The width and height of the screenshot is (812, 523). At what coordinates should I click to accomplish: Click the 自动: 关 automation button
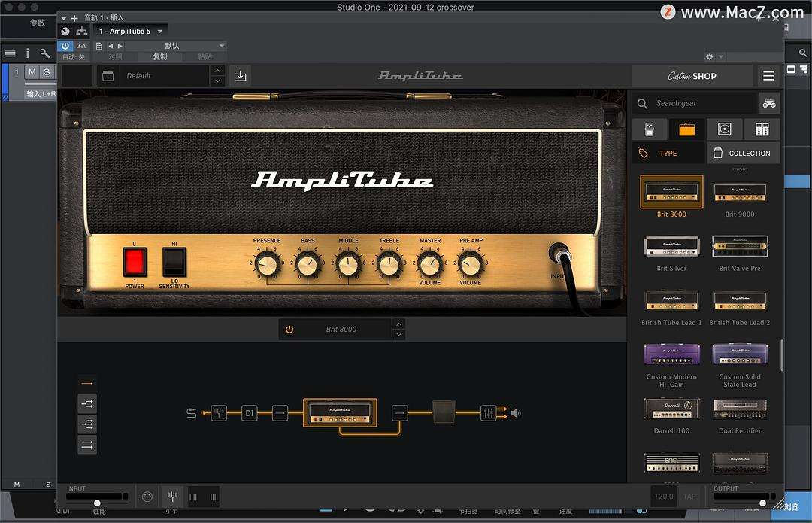(x=74, y=56)
